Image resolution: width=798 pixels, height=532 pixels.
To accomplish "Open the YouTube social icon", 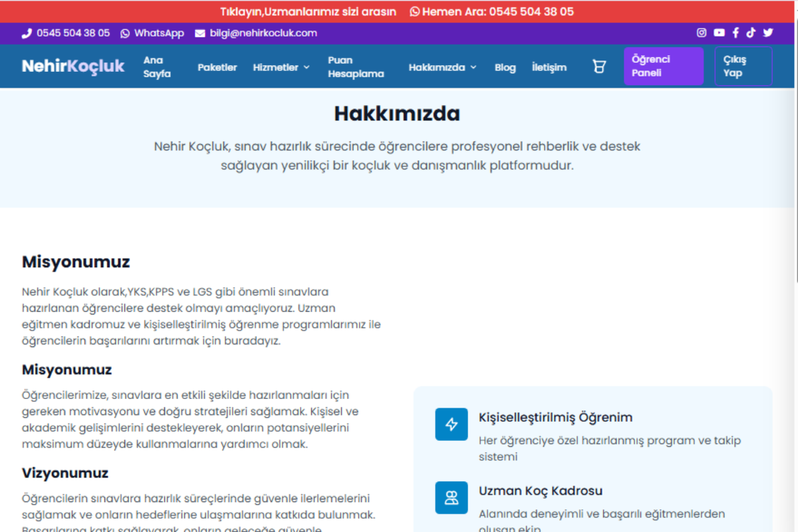I will click(718, 33).
